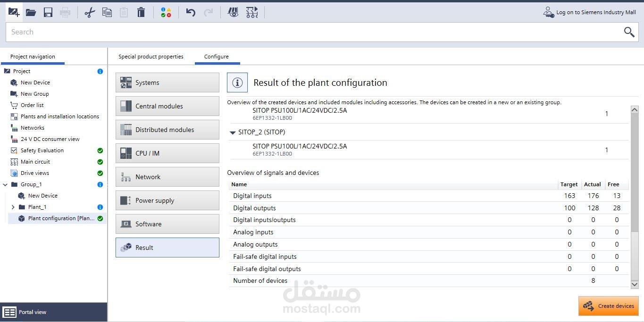Select New Device under Group_1
This screenshot has width=644, height=322.
pyautogui.click(x=43, y=196)
